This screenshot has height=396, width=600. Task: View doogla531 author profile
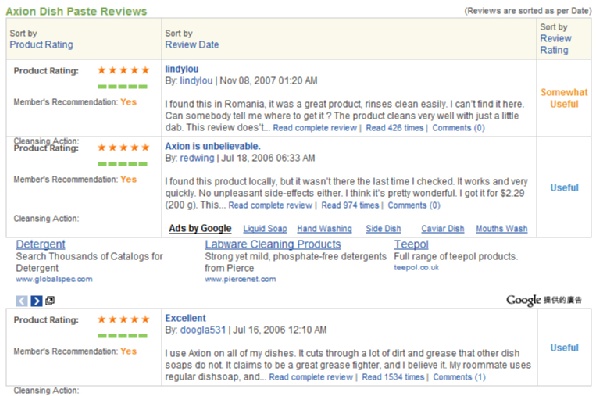pyautogui.click(x=203, y=330)
